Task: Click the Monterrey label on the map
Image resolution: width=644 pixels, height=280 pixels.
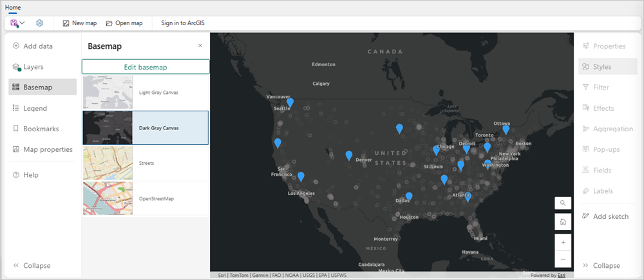Action: click(386, 239)
